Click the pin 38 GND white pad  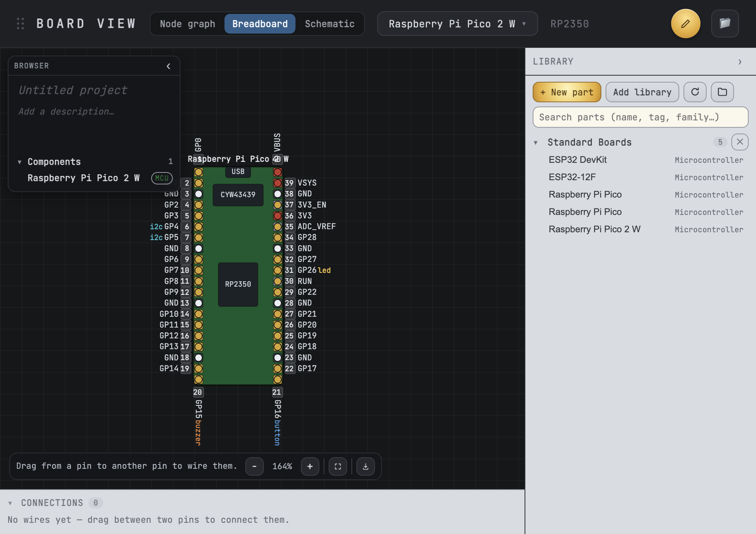[x=277, y=194]
